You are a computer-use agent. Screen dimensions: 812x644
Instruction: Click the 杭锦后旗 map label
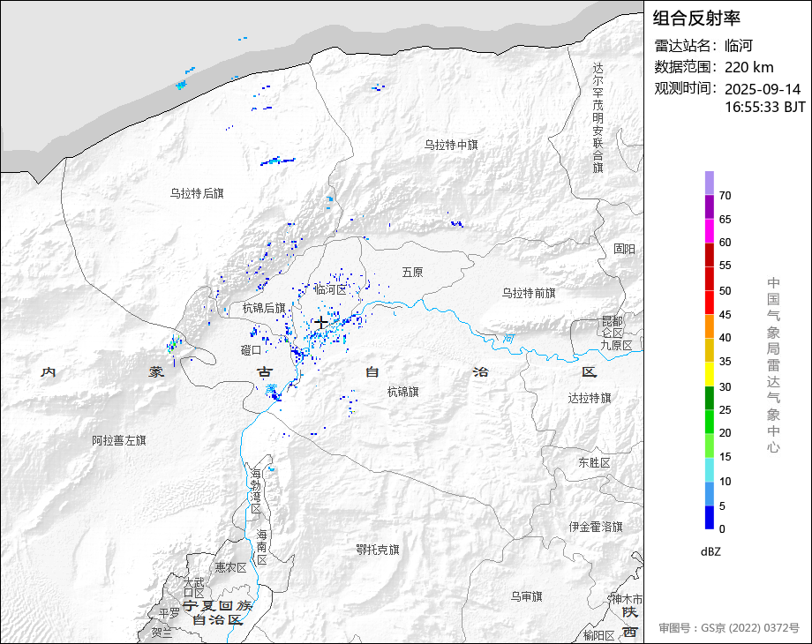(264, 309)
